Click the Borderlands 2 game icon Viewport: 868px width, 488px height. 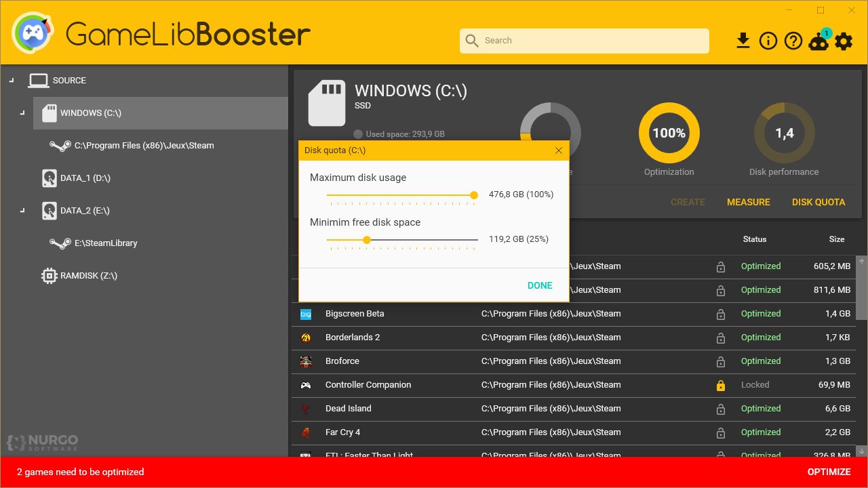[305, 337]
